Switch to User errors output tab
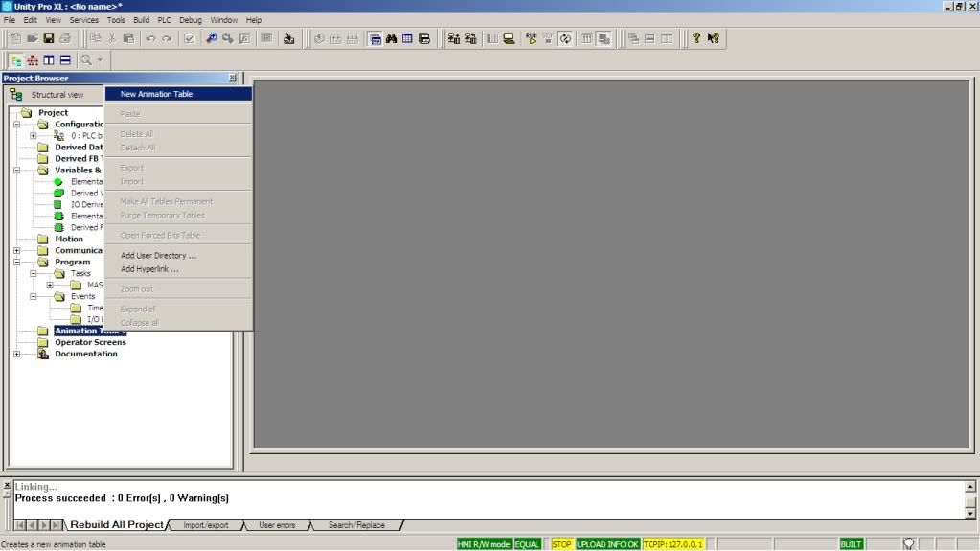 point(277,525)
